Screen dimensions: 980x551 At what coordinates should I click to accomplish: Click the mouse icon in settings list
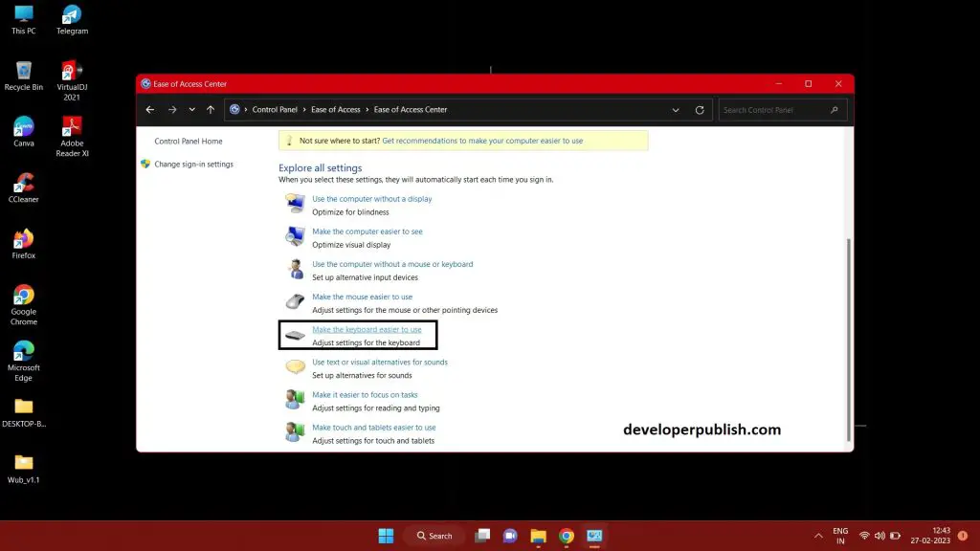[x=295, y=301]
